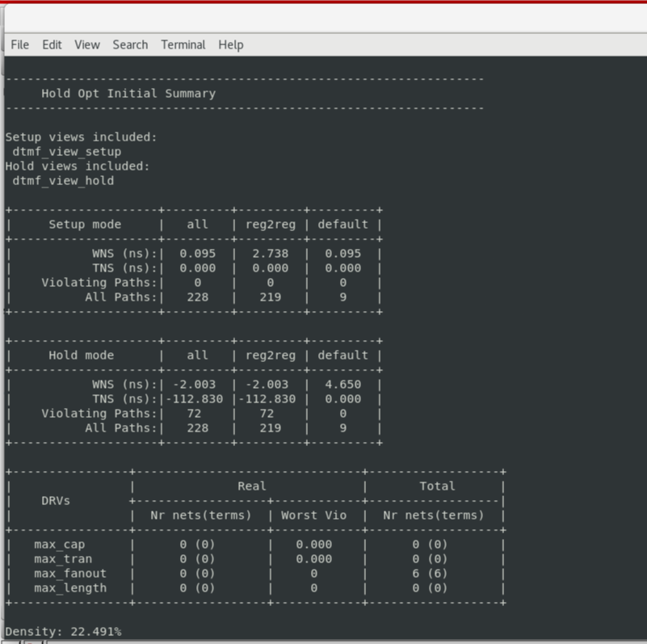The width and height of the screenshot is (647, 644).
Task: Select hold WNS -2.003 in the all column
Action: pos(194,385)
